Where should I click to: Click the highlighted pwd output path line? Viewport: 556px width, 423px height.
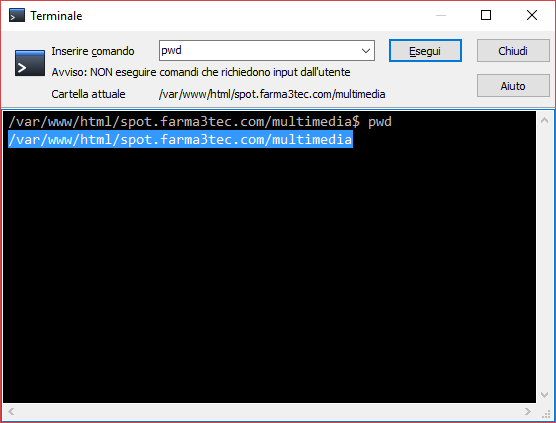[x=180, y=139]
